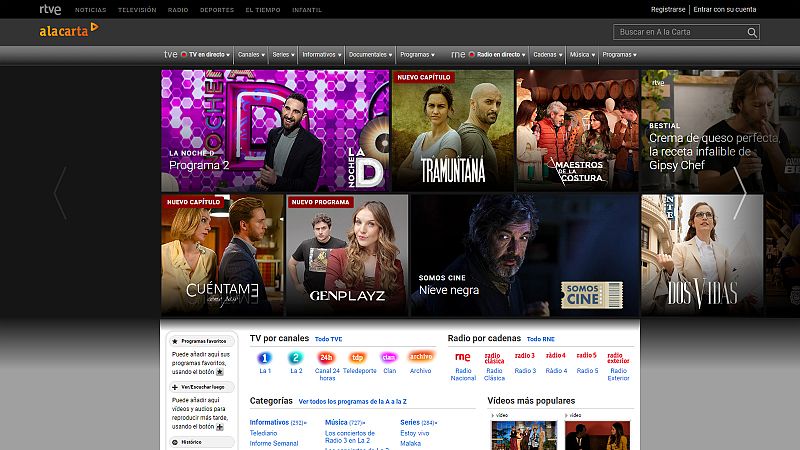
Task: Expand Cadenas dropdown
Action: point(547,55)
